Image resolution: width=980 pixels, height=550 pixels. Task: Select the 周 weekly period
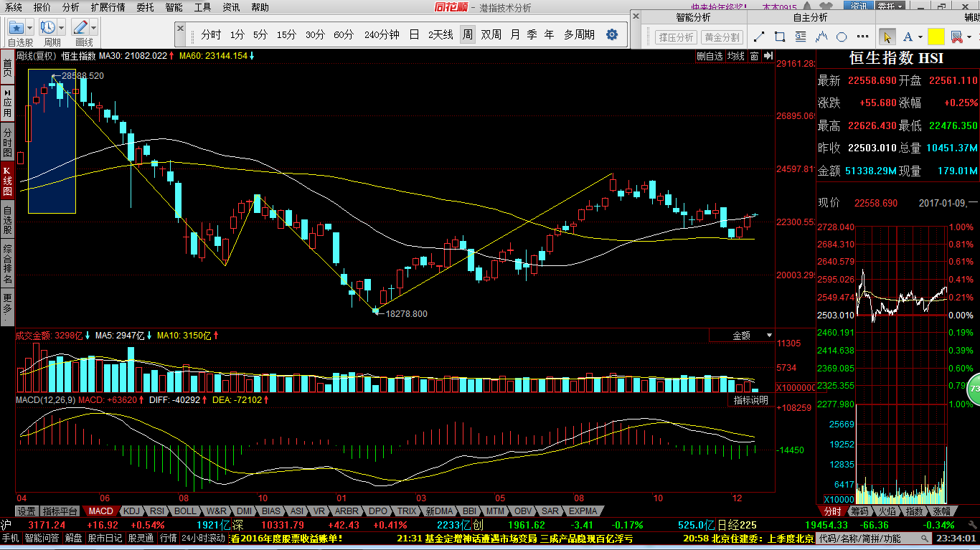click(x=467, y=34)
